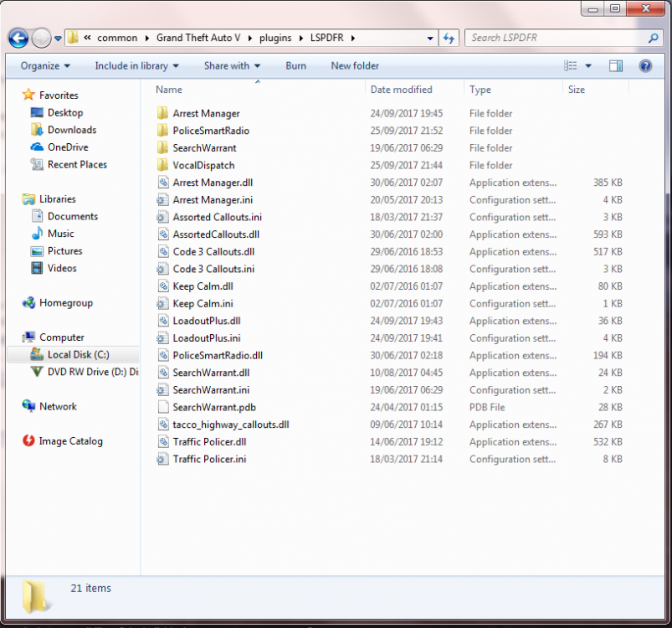The height and width of the screenshot is (628, 672).
Task: Open the Share with menu
Action: click(232, 66)
